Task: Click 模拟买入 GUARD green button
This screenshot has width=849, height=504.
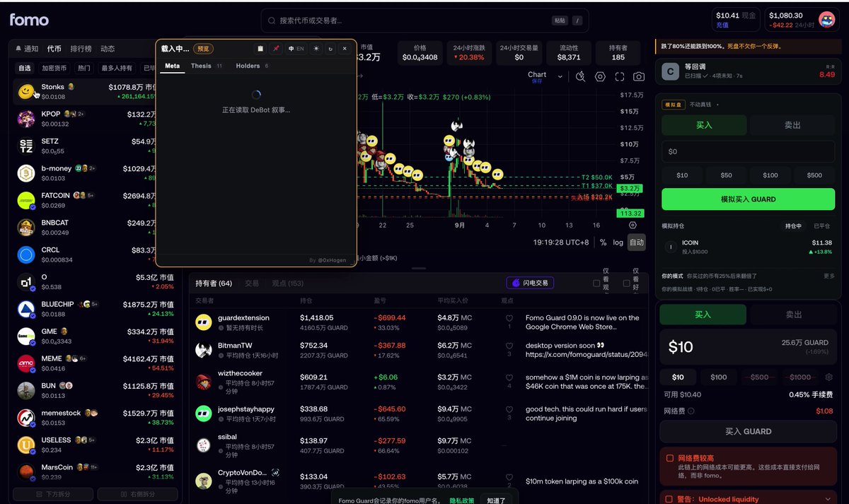Action: click(x=748, y=199)
